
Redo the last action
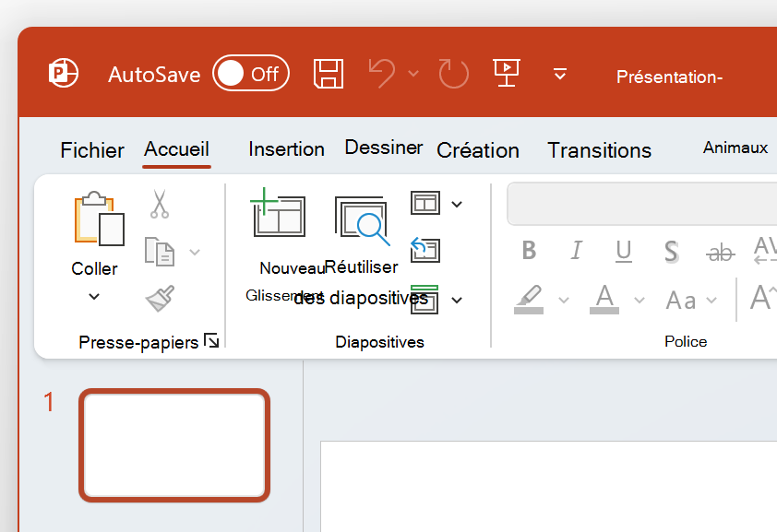tap(453, 74)
